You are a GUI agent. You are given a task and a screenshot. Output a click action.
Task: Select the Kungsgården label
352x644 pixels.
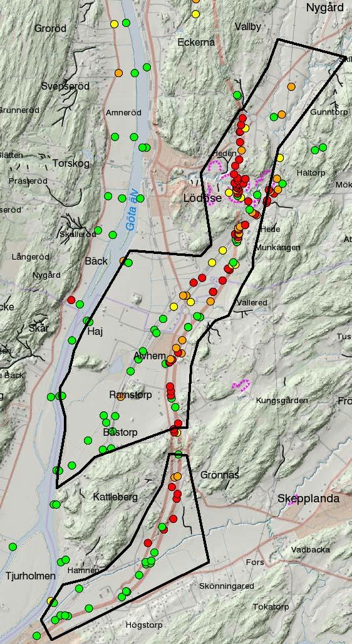click(x=282, y=400)
